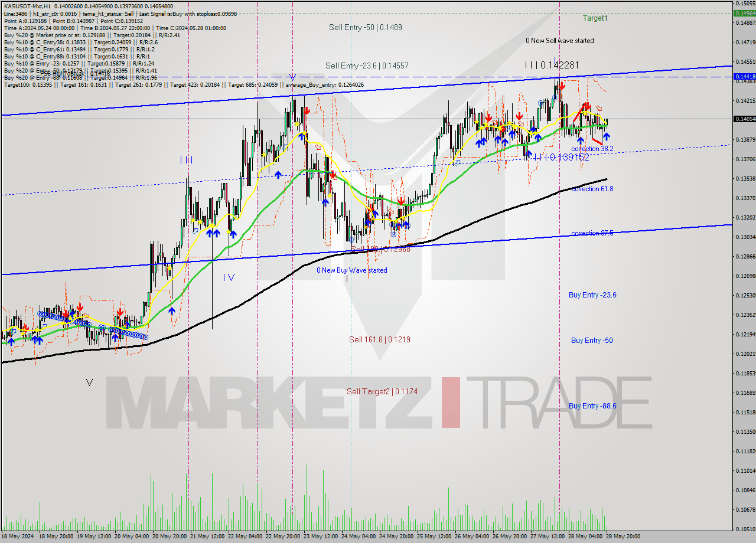Click the '24 May 04:00' time axis label
The width and height of the screenshot is (756, 543).
358,537
